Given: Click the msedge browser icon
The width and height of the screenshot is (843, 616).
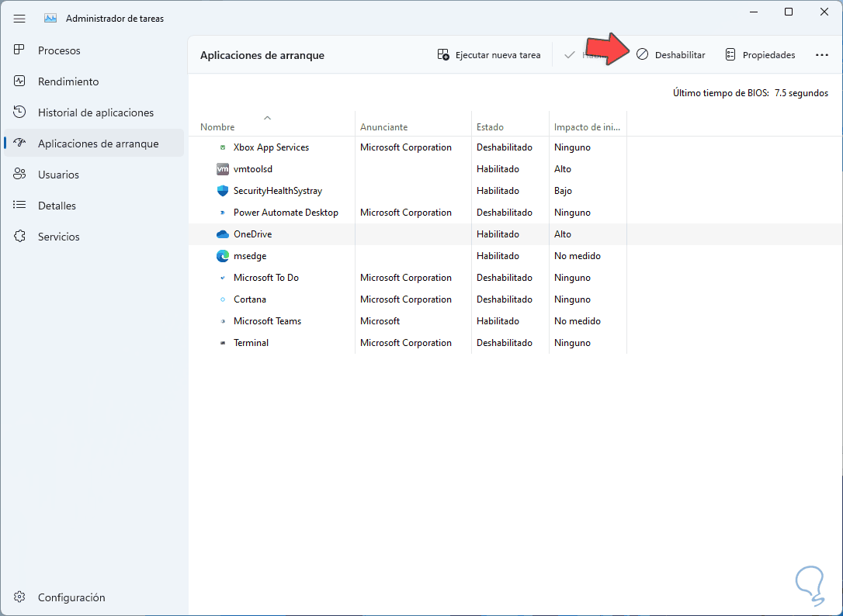Looking at the screenshot, I should point(223,256).
